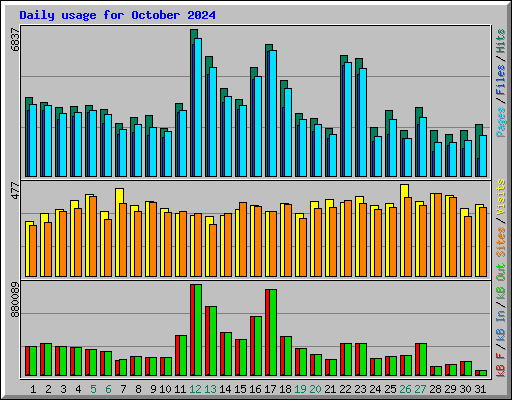The image size is (512, 400).
Task: Click green weekend day label 19
Action: (x=300, y=389)
